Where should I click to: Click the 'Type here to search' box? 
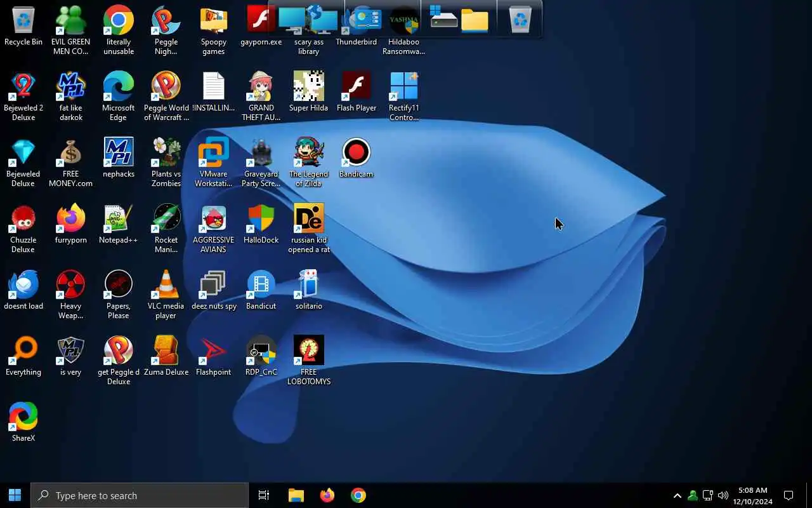(x=140, y=495)
